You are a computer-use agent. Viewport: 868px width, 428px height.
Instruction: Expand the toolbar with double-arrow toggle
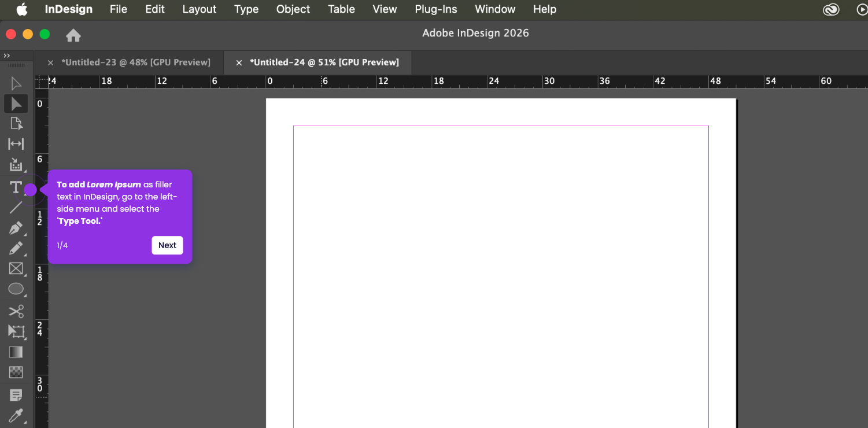7,56
